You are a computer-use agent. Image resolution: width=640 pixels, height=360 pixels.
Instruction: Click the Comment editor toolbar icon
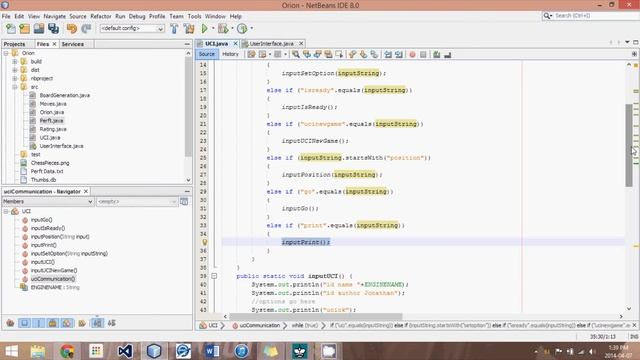tap(436, 54)
